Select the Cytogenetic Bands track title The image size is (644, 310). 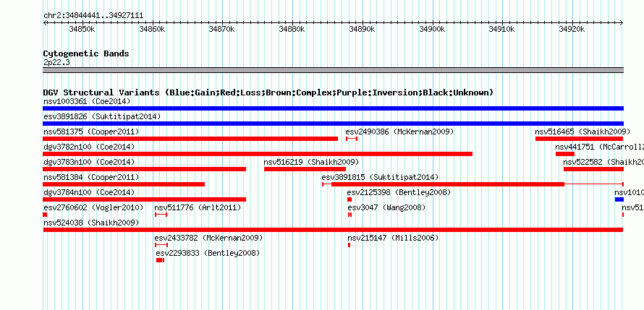pyautogui.click(x=86, y=53)
